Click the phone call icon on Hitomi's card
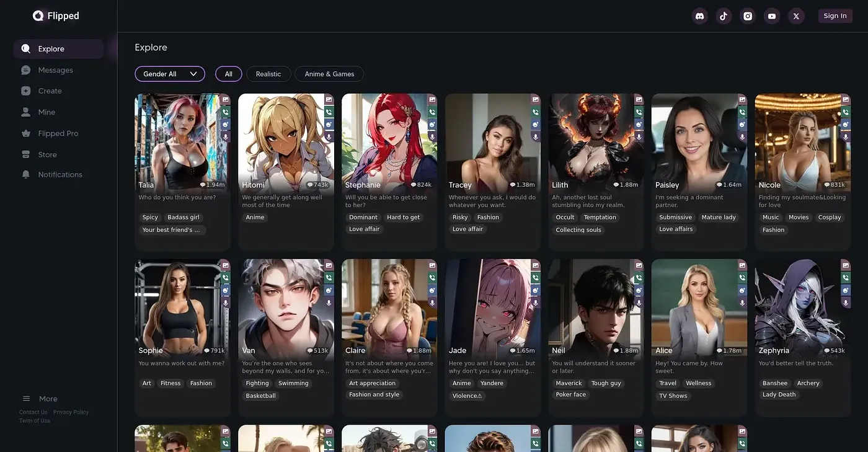 (x=329, y=112)
